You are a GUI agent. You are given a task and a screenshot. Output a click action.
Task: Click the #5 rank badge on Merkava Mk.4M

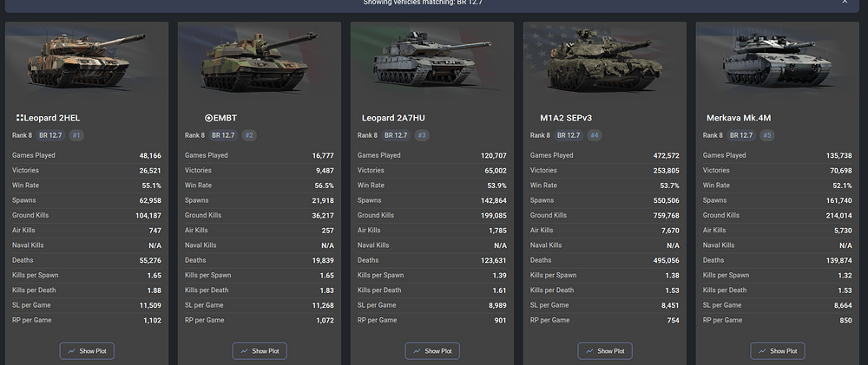coord(767,135)
